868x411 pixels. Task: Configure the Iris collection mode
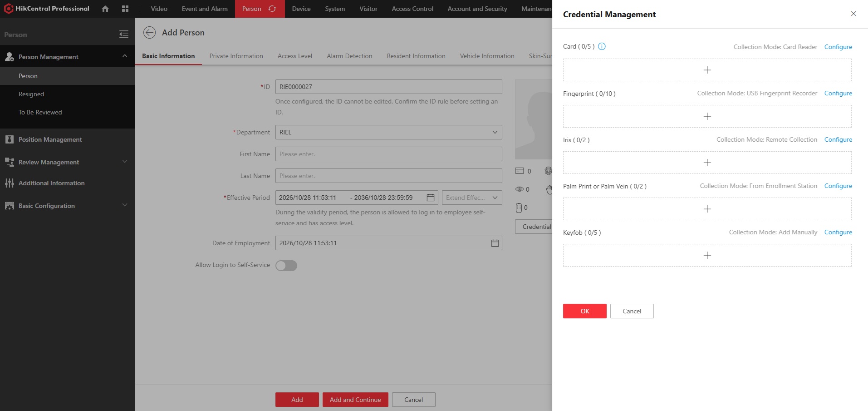838,139
